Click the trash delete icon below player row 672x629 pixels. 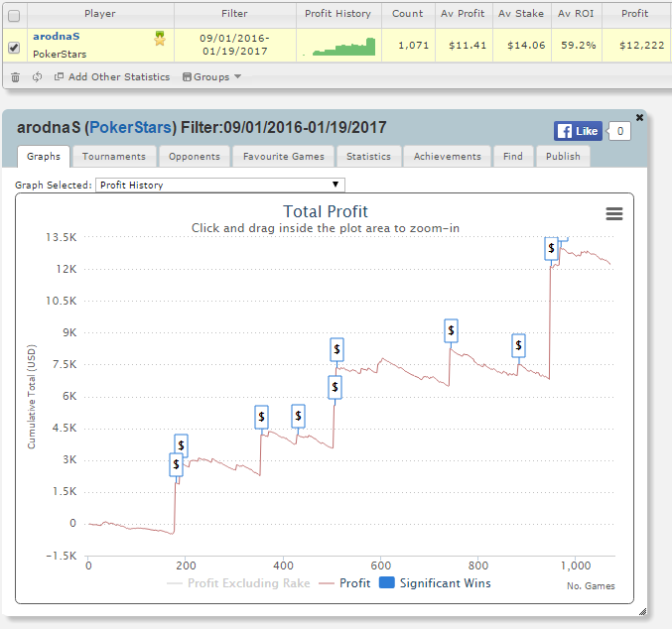16,77
